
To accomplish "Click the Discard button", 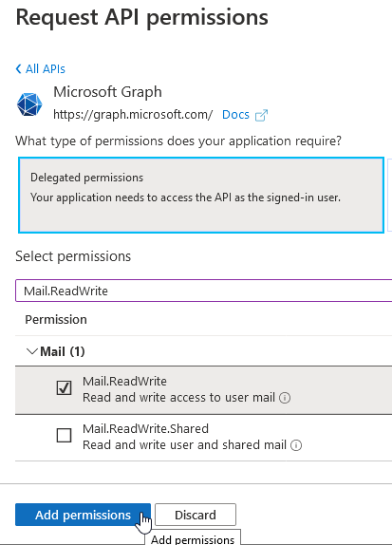I will (x=196, y=515).
